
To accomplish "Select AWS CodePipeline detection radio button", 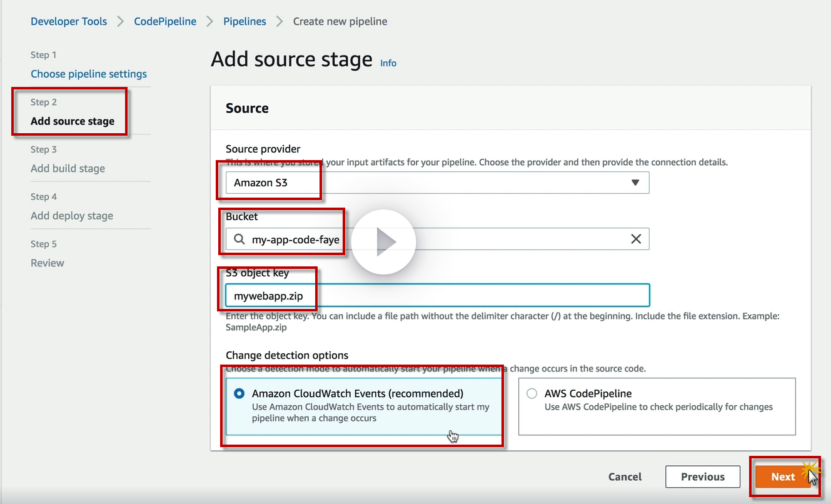I will click(531, 394).
